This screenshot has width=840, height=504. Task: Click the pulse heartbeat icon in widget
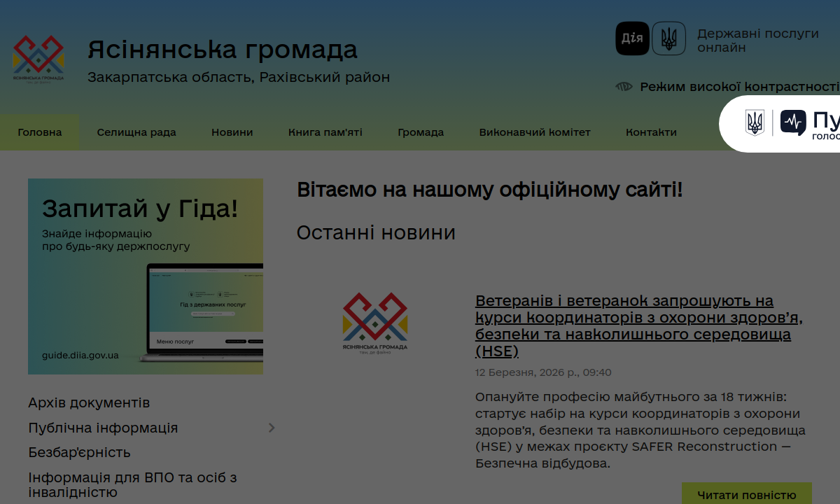(793, 122)
